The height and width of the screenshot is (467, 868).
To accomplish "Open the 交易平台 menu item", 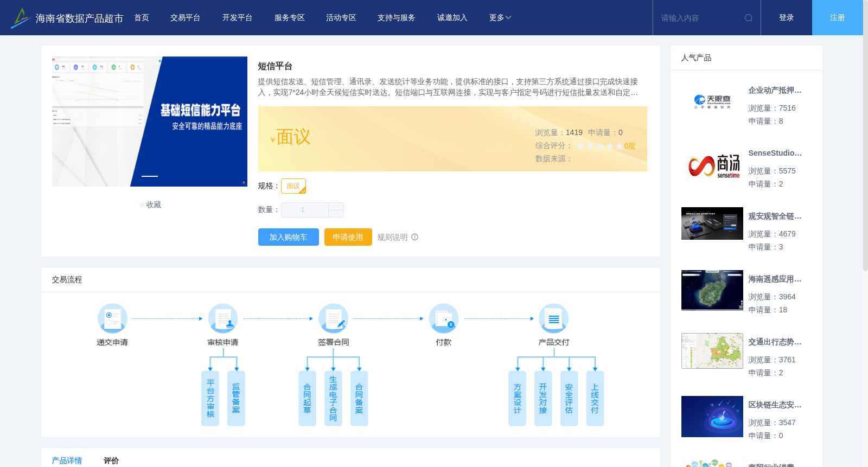I will [x=186, y=18].
